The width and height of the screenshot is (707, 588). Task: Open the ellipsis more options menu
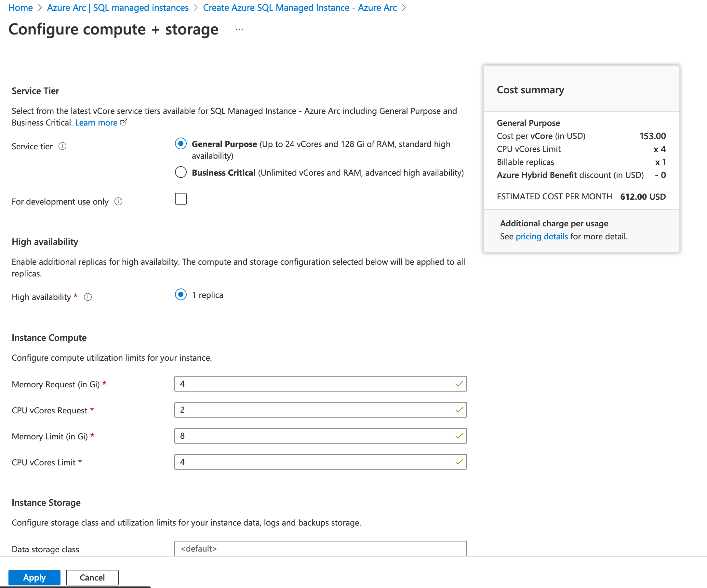(239, 30)
